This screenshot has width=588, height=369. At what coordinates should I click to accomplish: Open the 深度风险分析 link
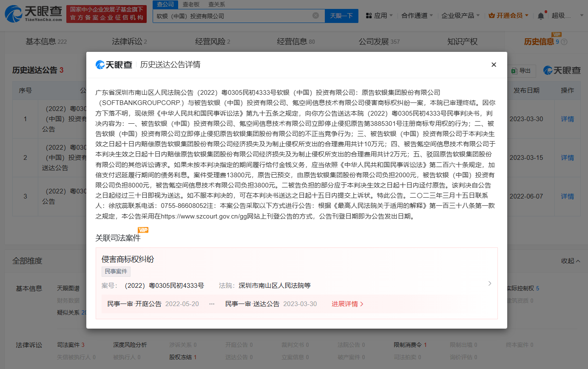(130, 345)
